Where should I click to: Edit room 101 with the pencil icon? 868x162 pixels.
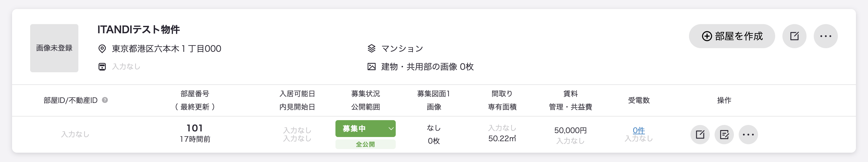click(x=700, y=135)
